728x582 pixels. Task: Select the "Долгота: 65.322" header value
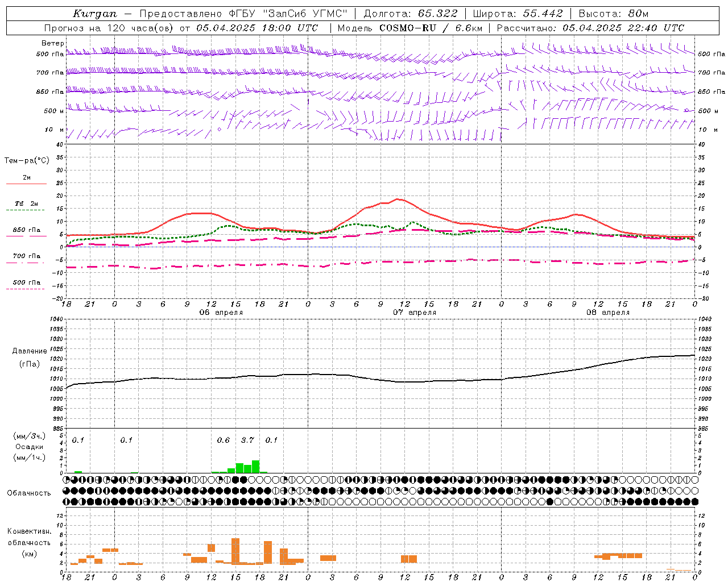coord(411,14)
